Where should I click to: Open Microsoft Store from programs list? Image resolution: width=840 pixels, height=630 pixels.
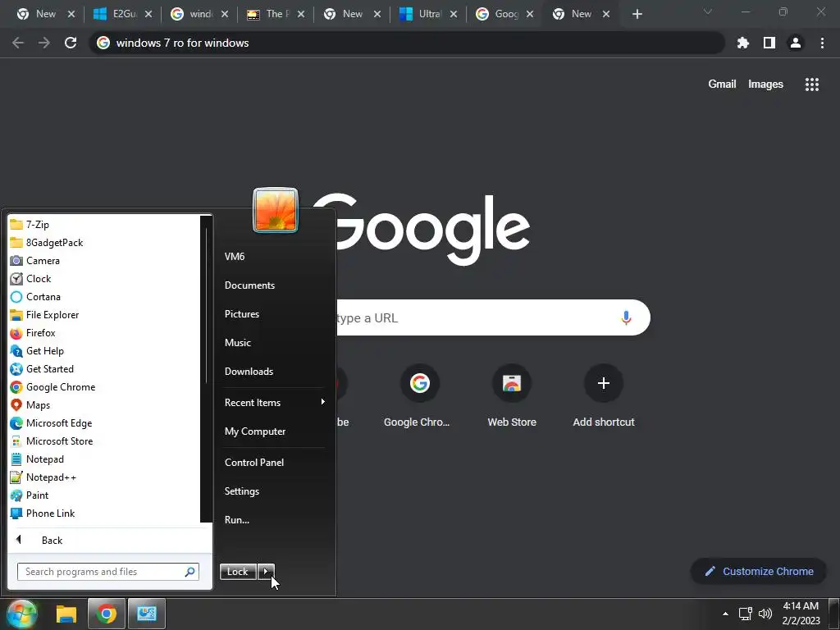[x=52, y=441]
